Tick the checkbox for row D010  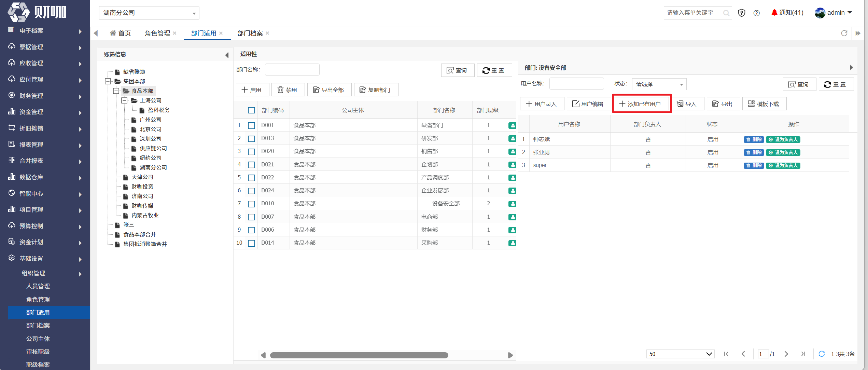(x=252, y=204)
